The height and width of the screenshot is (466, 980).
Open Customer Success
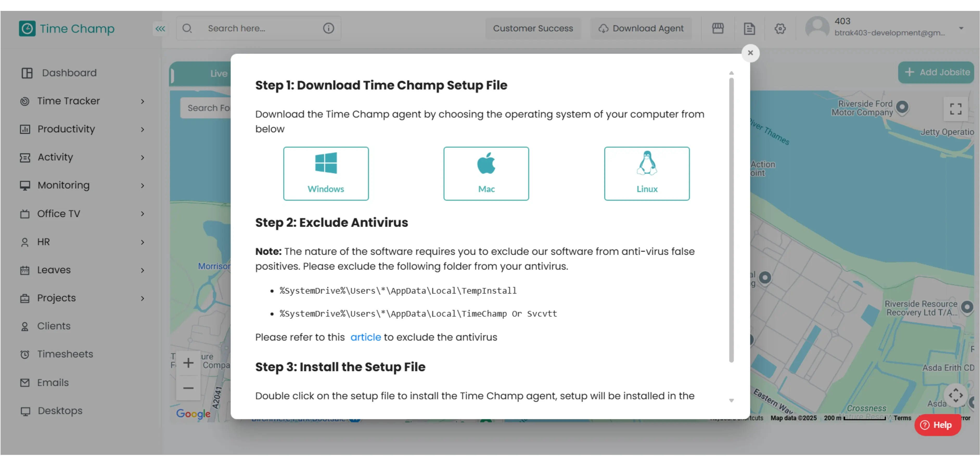(533, 29)
